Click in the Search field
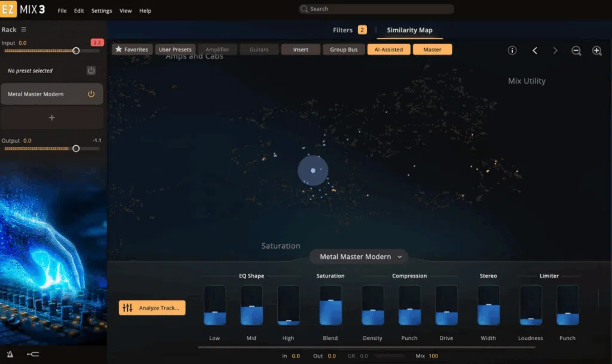 coord(377,9)
